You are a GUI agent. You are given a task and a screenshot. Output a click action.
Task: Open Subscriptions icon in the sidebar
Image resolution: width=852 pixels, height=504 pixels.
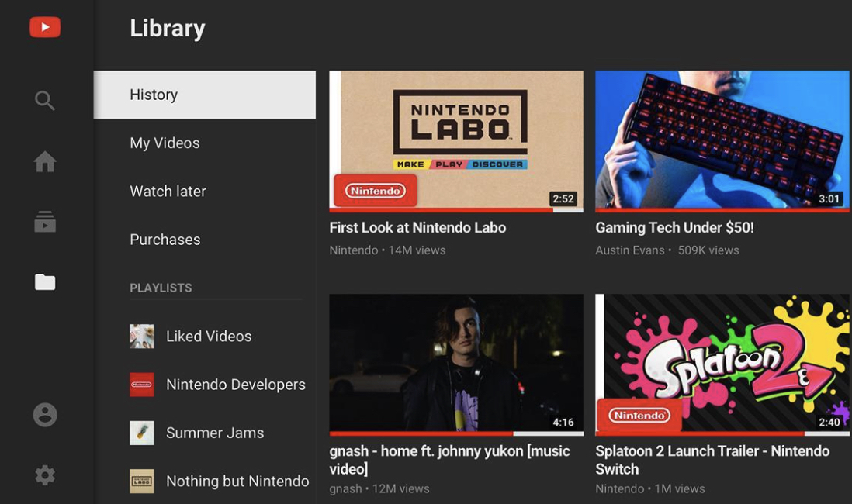click(x=44, y=222)
